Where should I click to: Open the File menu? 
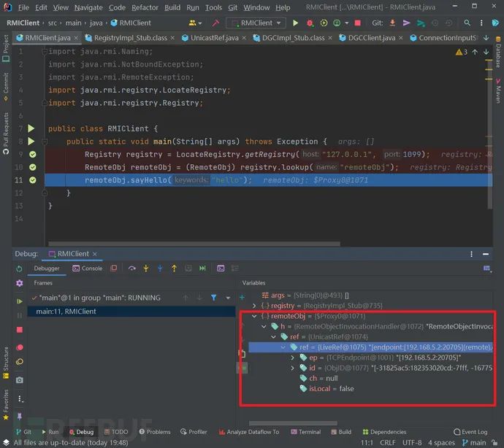(23, 7)
